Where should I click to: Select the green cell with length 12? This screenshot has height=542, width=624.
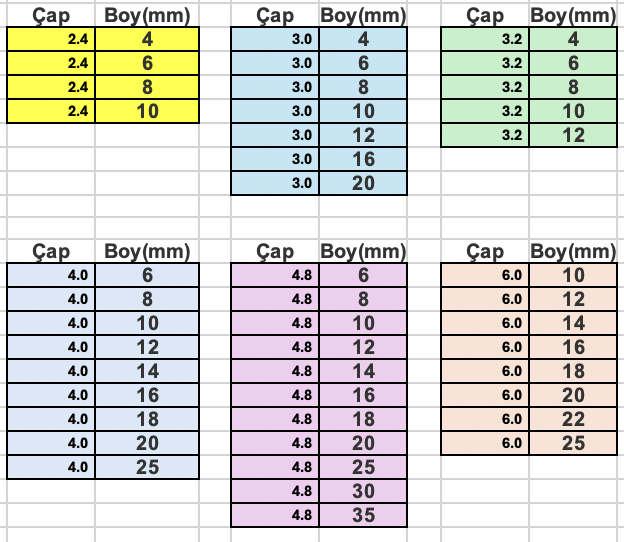click(x=573, y=135)
